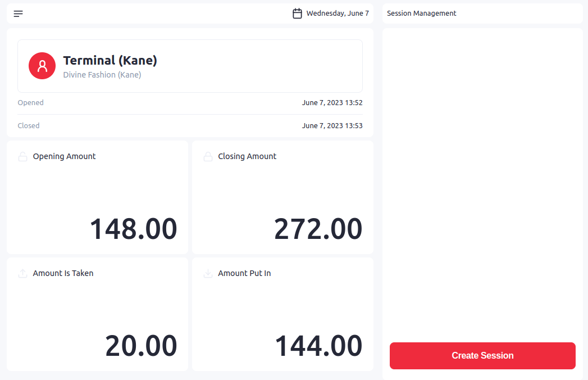Click the Opened label
588x380 pixels.
pos(30,102)
